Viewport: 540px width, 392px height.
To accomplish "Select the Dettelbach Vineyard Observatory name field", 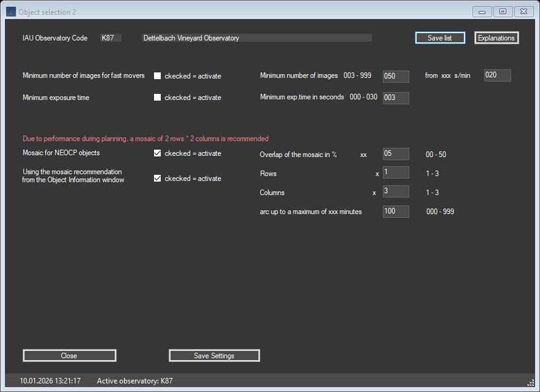I will click(256, 37).
